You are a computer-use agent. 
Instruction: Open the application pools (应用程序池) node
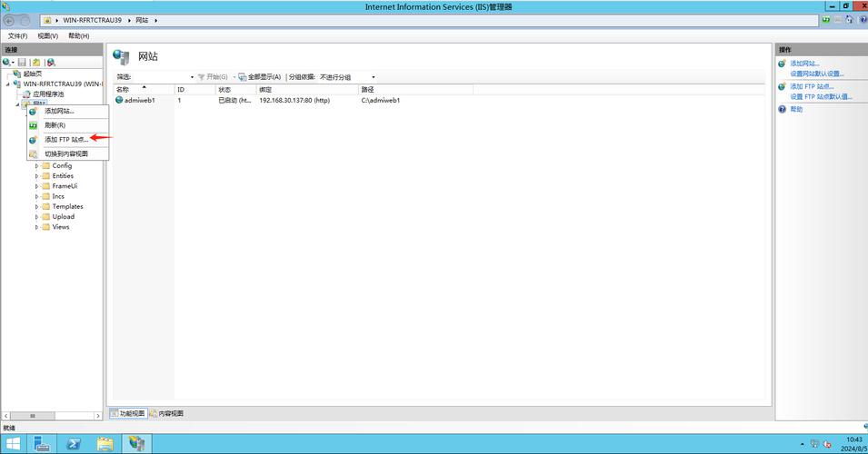pos(48,94)
